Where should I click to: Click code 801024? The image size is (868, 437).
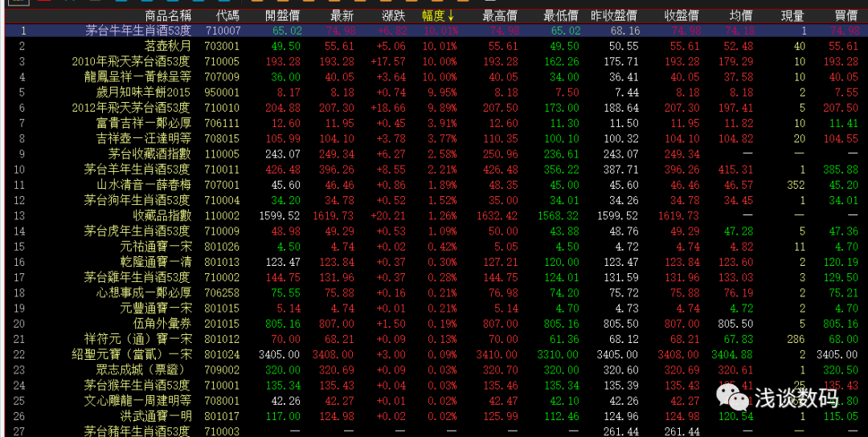(223, 354)
